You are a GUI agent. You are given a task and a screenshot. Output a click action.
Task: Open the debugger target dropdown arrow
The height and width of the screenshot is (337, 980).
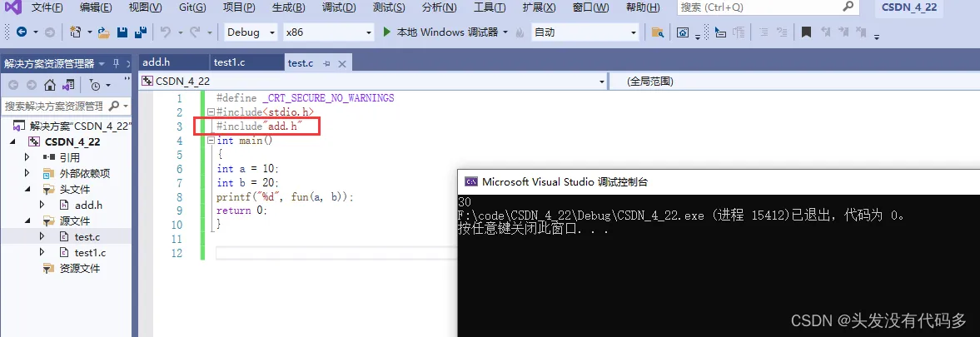(x=505, y=32)
